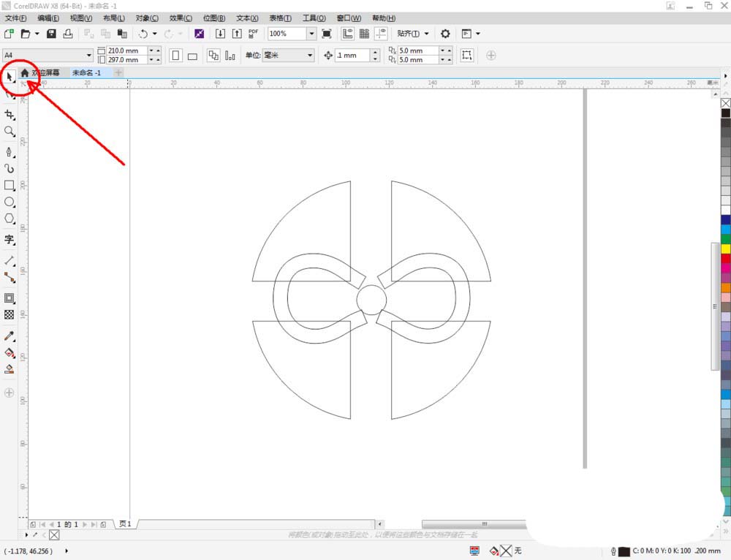Expand the Undo history dropdown arrow
731x560 pixels.
[155, 34]
